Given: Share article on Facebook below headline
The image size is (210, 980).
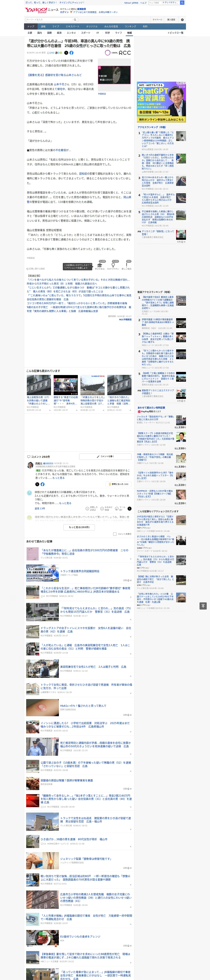Looking at the screenshot, I should pos(71,53).
